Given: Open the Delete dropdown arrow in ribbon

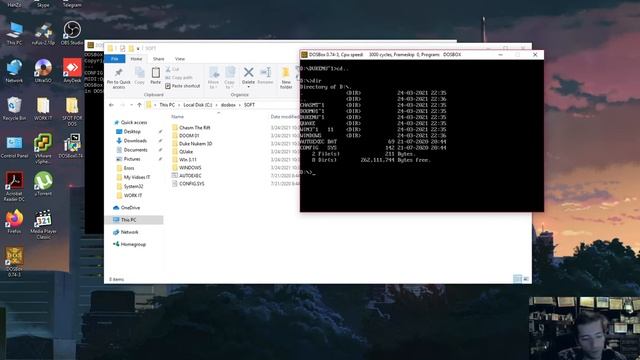Looking at the screenshot, I should 248,87.
